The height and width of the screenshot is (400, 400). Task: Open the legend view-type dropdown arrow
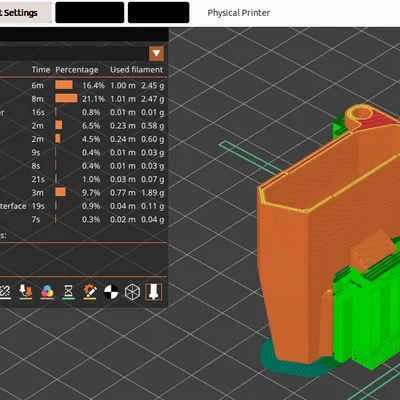tap(156, 53)
